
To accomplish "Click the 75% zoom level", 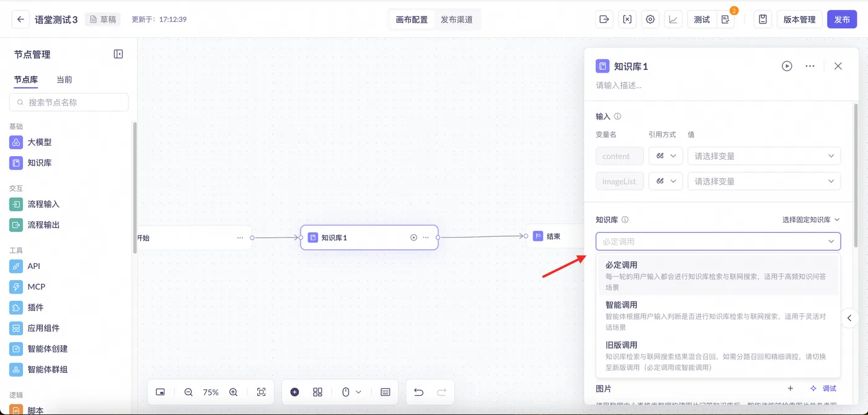I will tap(211, 392).
